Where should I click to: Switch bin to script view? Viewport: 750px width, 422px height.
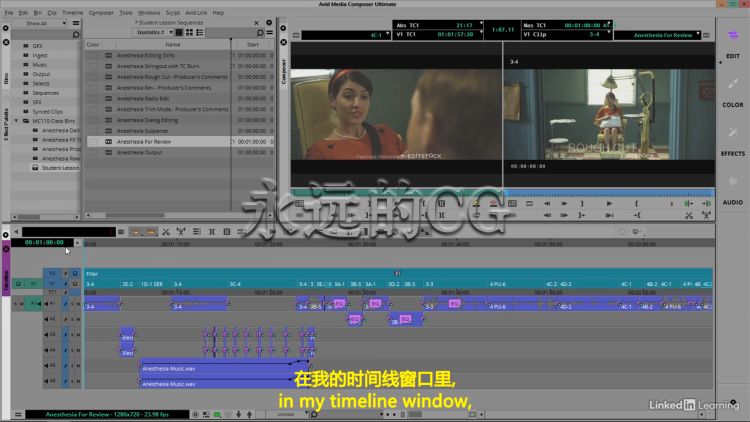199,33
